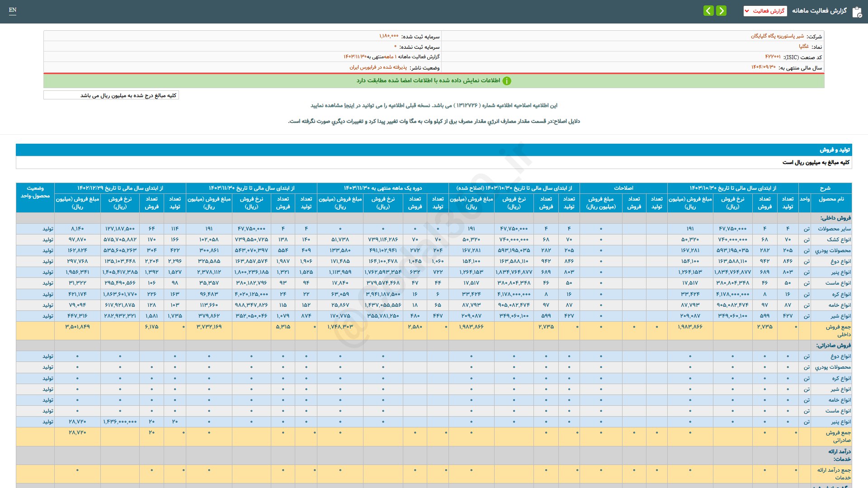The width and height of the screenshot is (868, 488).
Task: Open the گزارش فعالیت dropdown
Action: [765, 11]
